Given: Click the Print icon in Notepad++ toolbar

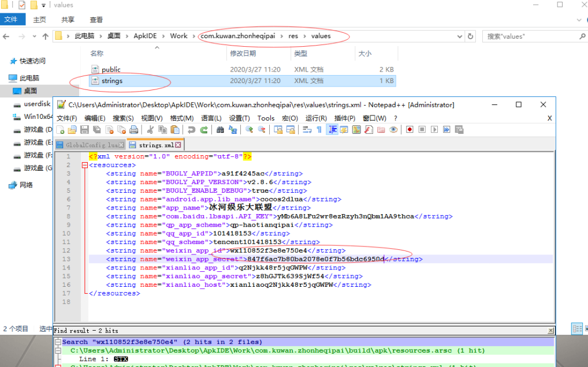Looking at the screenshot, I should tap(133, 130).
